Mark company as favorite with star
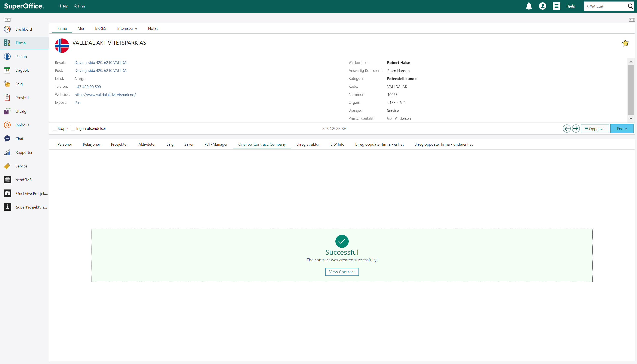Viewport: 637px width, 364px height. tap(625, 43)
